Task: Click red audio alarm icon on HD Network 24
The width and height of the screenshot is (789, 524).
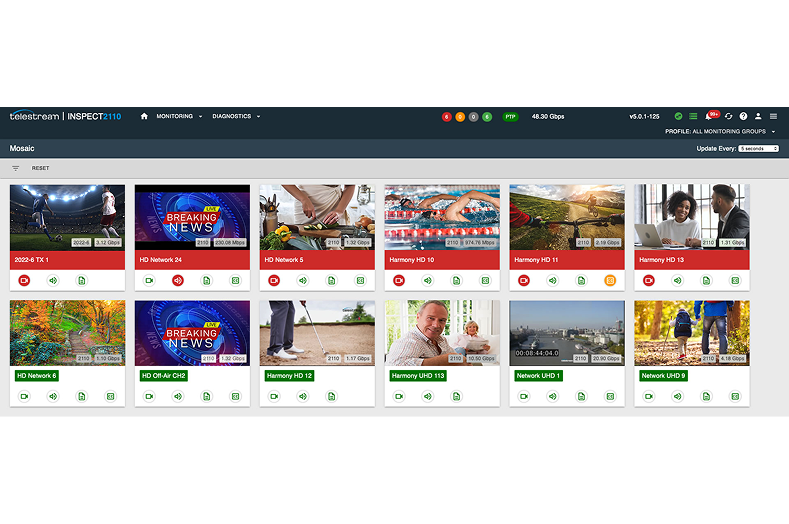Action: (x=178, y=280)
